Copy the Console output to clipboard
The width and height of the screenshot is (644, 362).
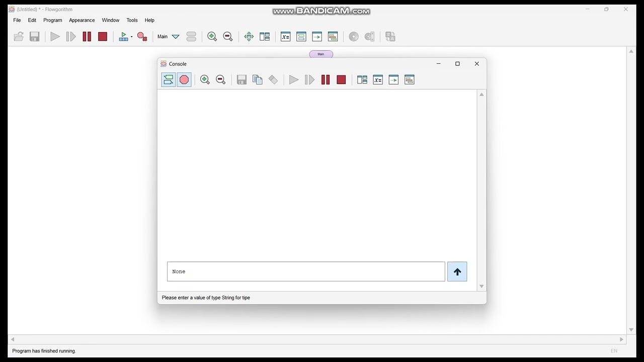coord(258,79)
